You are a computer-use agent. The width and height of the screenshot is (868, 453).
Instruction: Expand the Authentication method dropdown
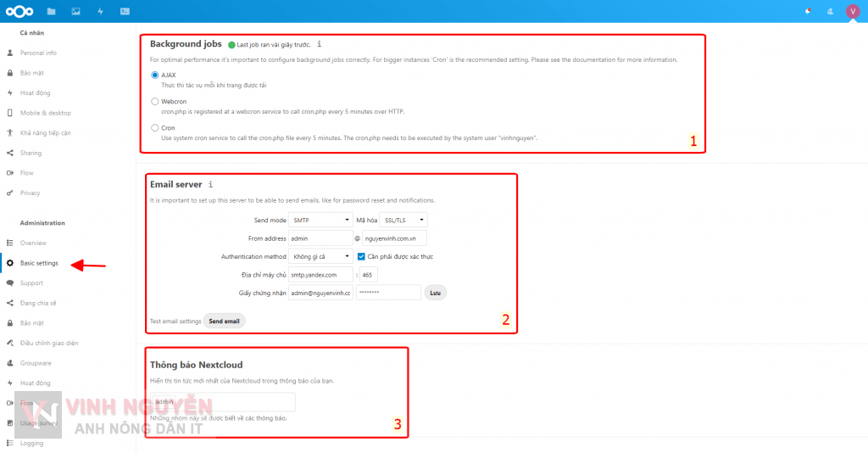click(321, 256)
